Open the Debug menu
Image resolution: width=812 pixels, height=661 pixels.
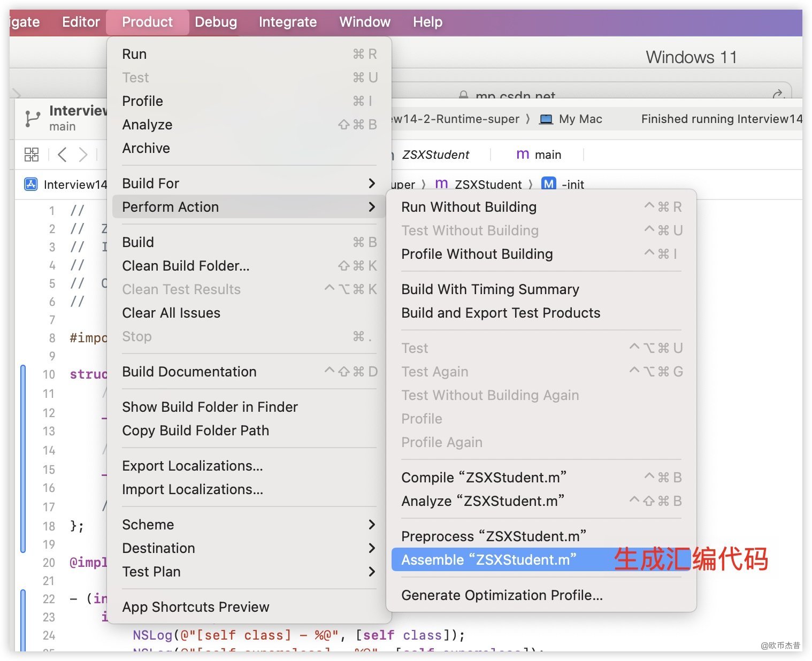point(216,22)
